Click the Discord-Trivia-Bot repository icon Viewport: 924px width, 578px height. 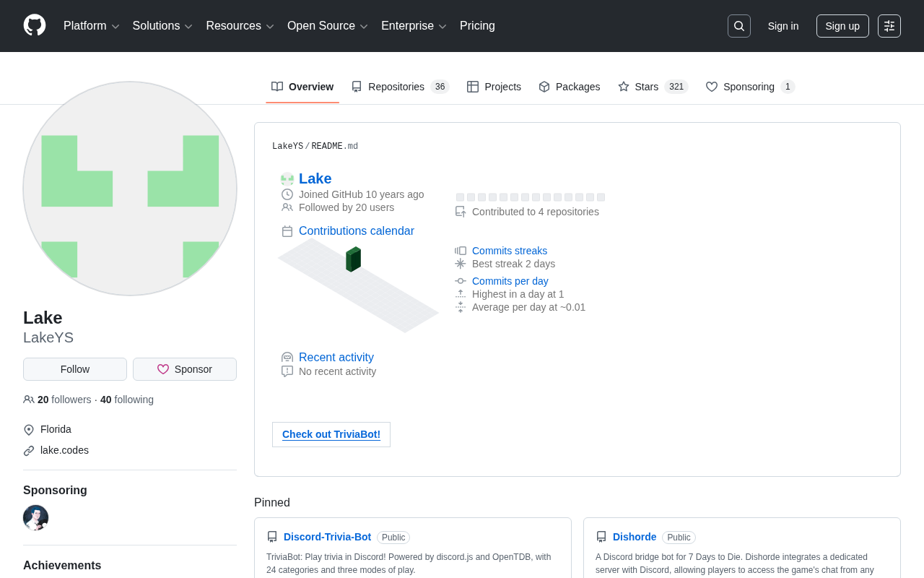(x=272, y=537)
